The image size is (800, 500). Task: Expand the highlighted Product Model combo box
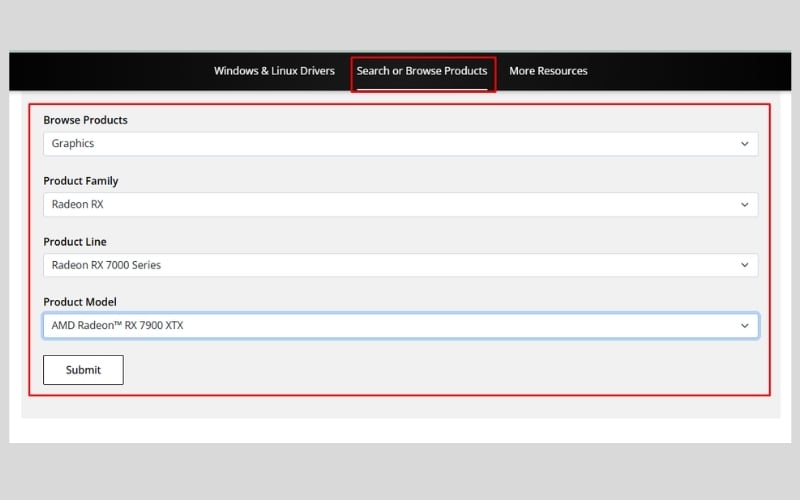pyautogui.click(x=400, y=326)
